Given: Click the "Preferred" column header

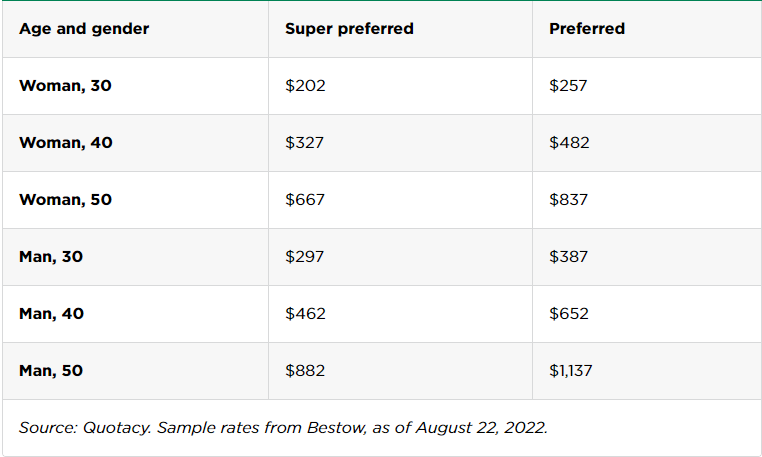Looking at the screenshot, I should coord(587,29).
